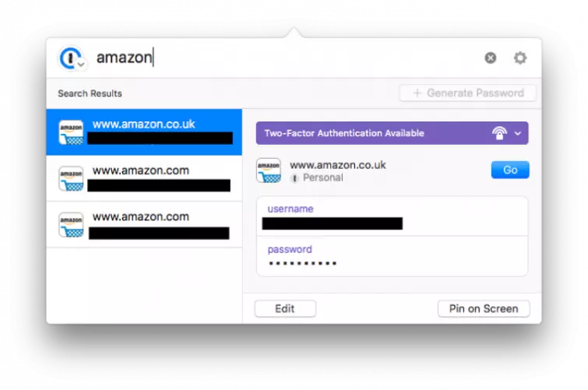Viewport: 588px width, 390px height.
Task: Click Amazon icon of last amazon.com result
Action: click(71, 225)
